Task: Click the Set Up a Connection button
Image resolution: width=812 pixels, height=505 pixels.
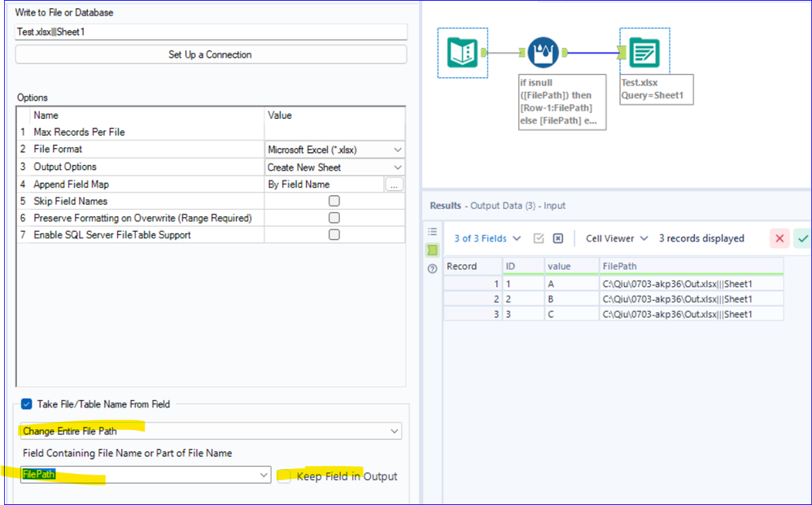Action: [210, 54]
